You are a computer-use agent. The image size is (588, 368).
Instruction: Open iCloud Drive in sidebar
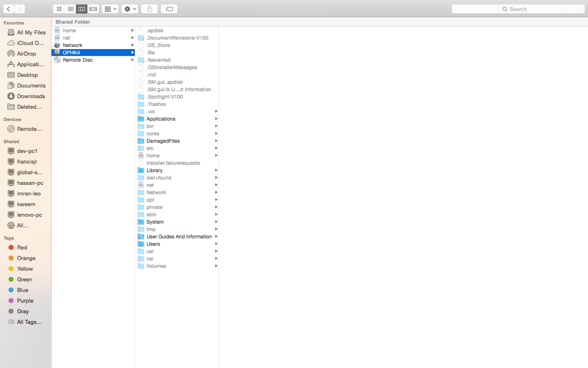pyautogui.click(x=26, y=43)
